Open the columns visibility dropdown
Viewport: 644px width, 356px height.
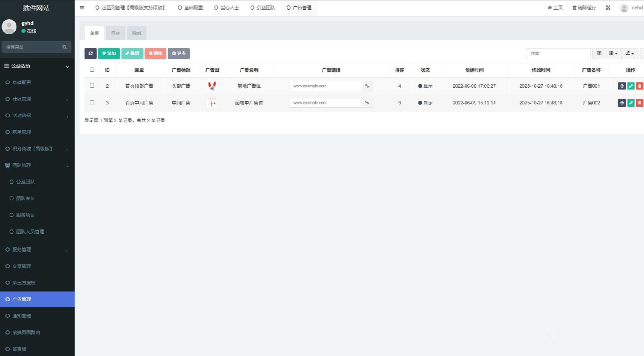coord(613,53)
